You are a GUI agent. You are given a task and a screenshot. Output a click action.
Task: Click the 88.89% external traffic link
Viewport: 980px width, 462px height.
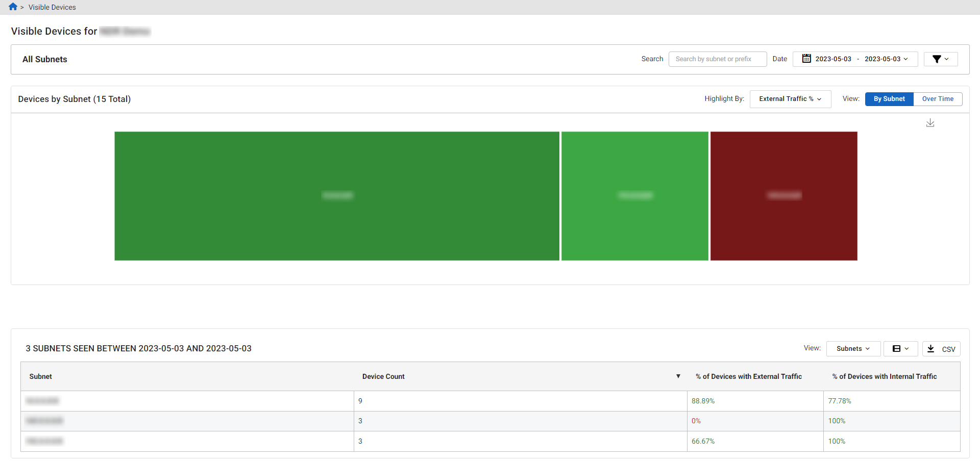(x=703, y=401)
